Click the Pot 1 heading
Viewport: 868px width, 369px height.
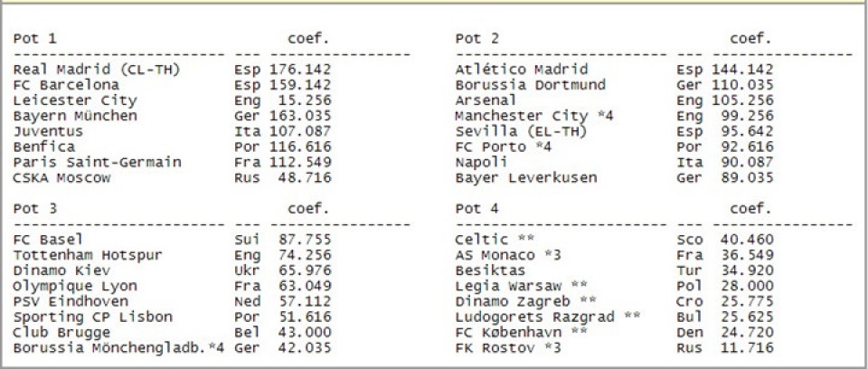pyautogui.click(x=34, y=39)
